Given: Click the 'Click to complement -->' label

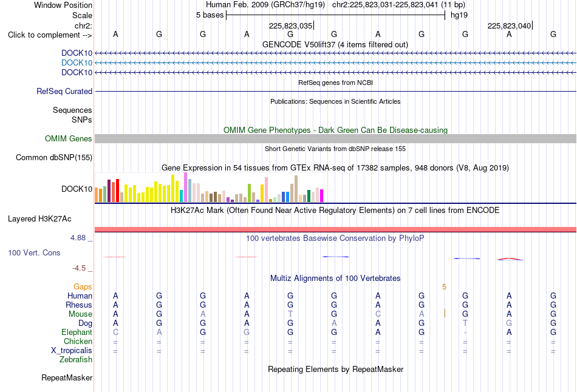Looking at the screenshot, I should (x=50, y=35).
